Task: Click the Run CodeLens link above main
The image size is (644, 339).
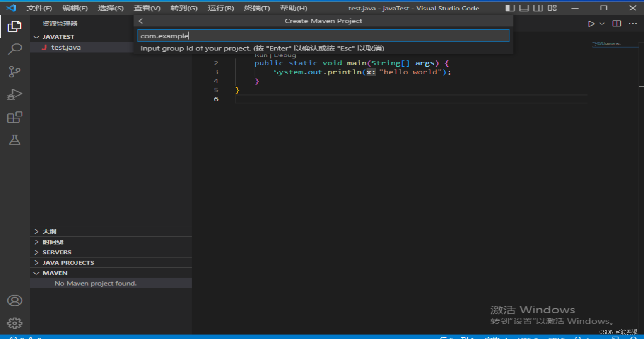Action: click(x=261, y=55)
